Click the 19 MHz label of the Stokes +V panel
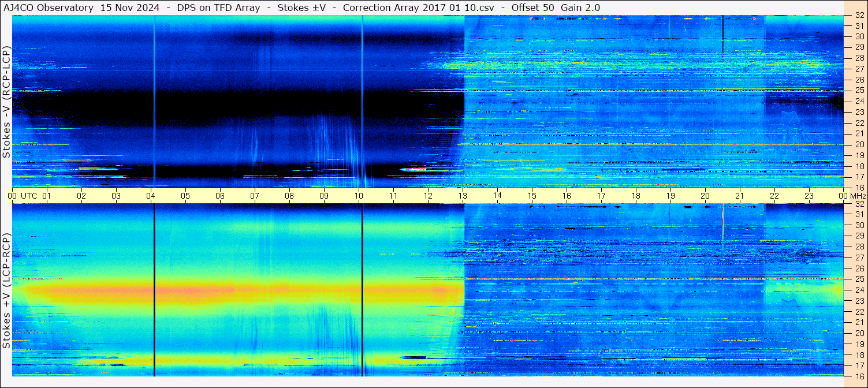868x388 pixels. [859, 344]
